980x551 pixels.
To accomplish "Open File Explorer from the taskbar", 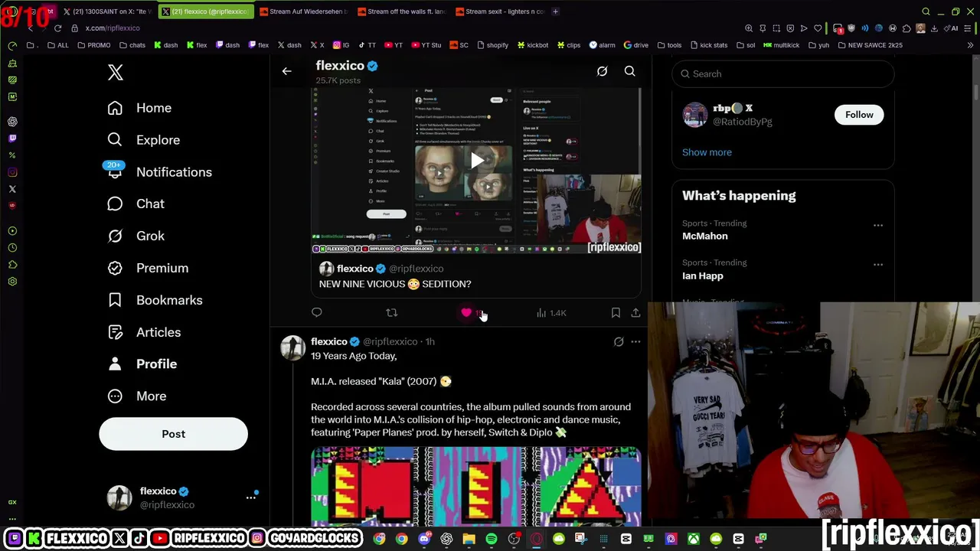I will [x=469, y=539].
